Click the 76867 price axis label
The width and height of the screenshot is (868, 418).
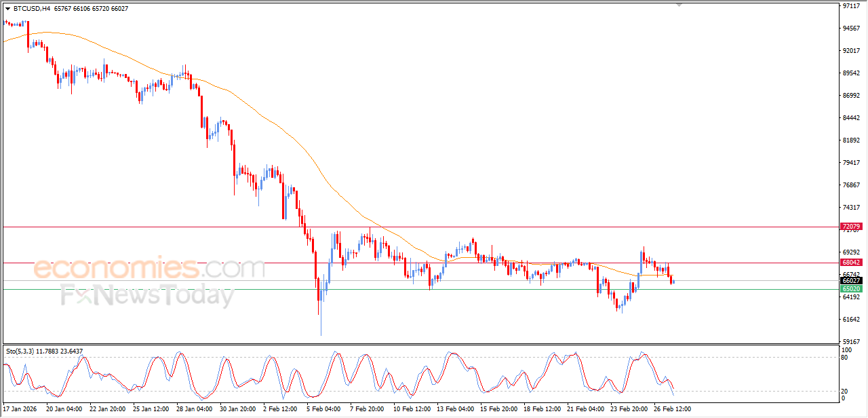pyautogui.click(x=852, y=185)
